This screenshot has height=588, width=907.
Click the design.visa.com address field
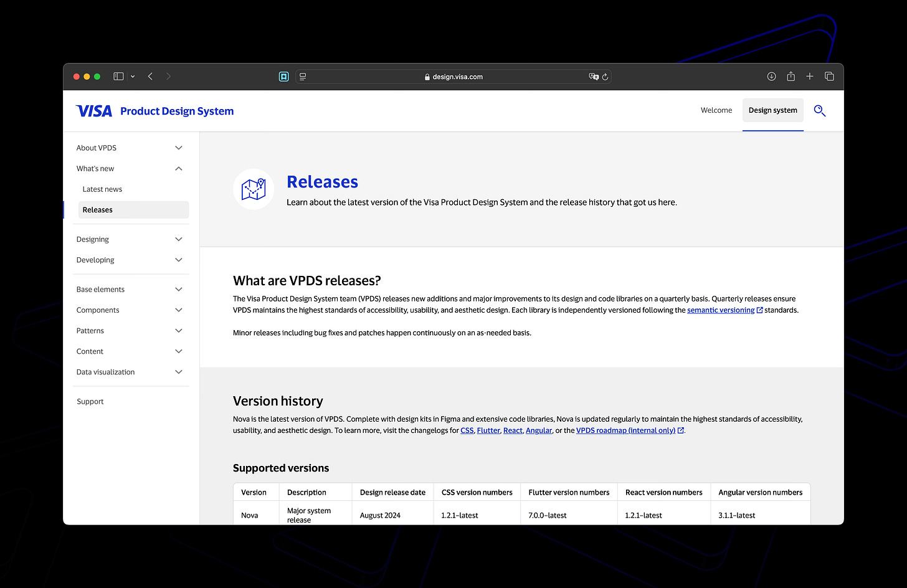tap(453, 77)
